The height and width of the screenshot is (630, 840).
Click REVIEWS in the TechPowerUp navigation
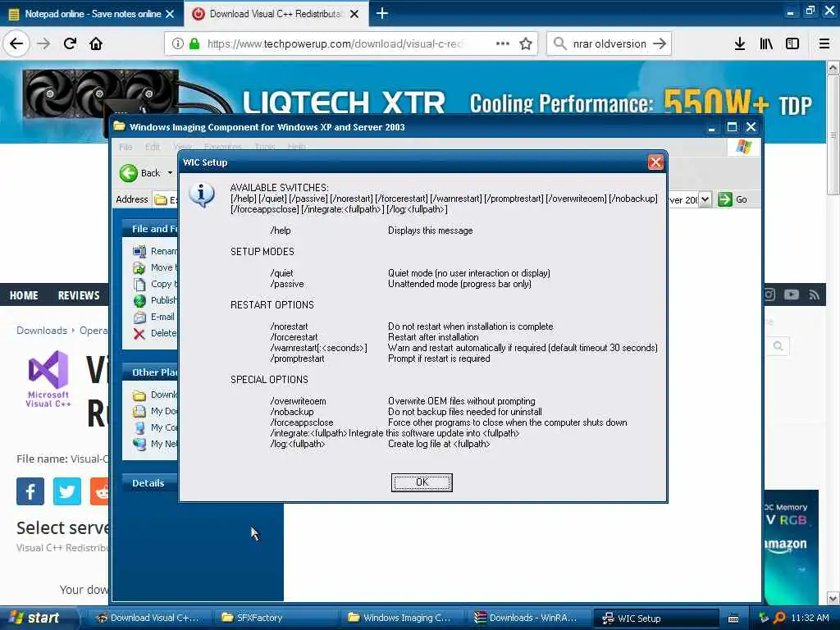(79, 295)
